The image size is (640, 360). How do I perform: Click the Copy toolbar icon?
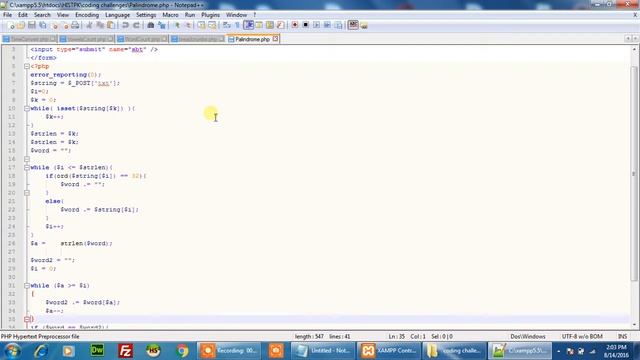coord(100,25)
